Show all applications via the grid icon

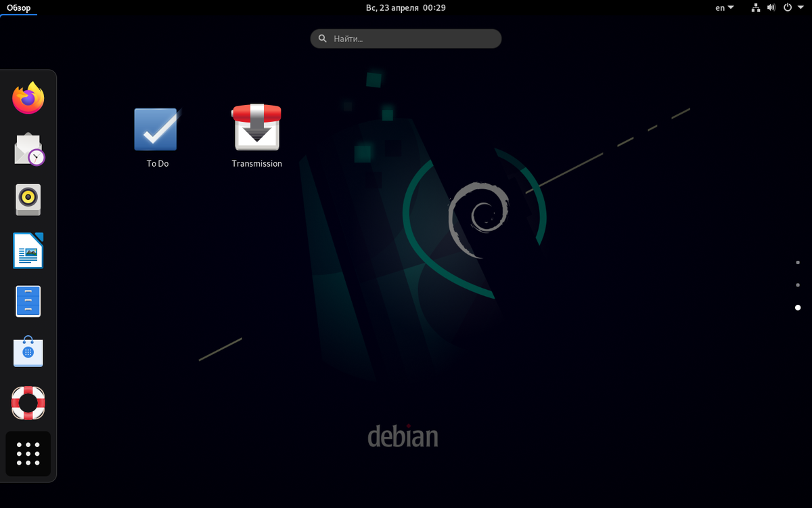(x=28, y=454)
